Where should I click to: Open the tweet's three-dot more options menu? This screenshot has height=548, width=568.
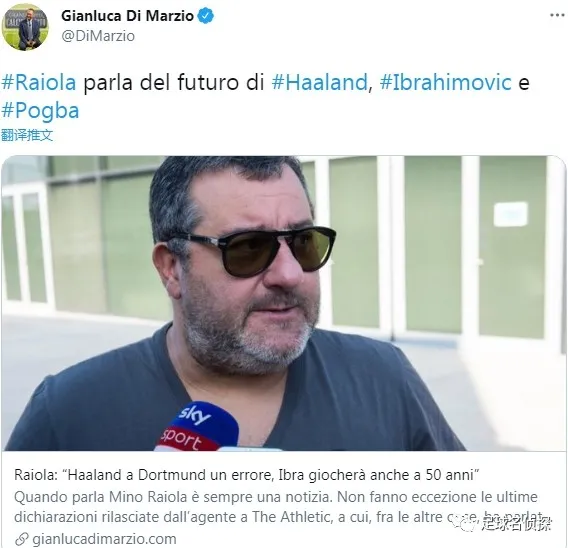[557, 15]
